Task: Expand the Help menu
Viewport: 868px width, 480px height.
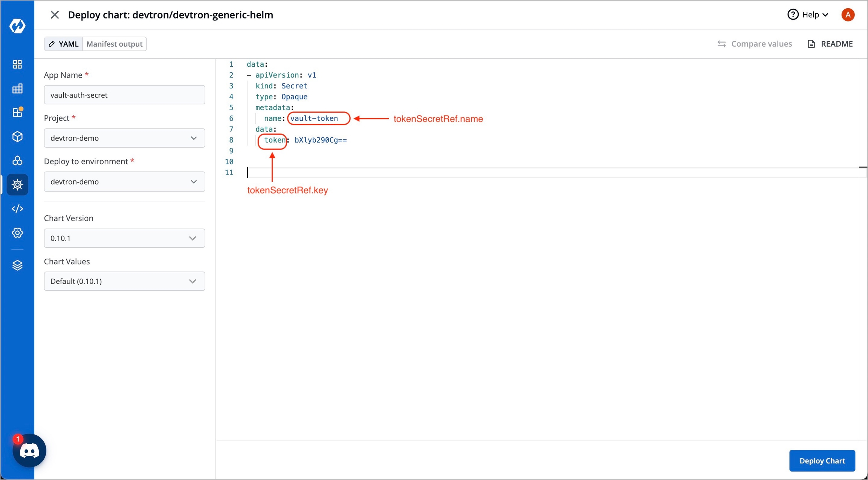Action: tap(808, 15)
